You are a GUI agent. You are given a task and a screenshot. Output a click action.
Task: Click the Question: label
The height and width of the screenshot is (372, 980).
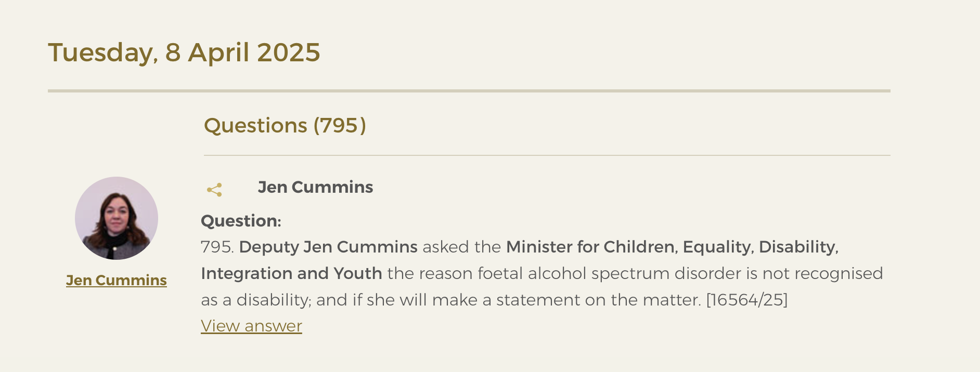241,221
